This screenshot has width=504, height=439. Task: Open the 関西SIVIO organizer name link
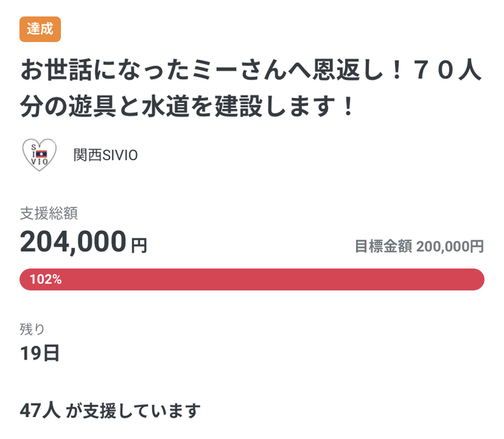click(x=105, y=155)
